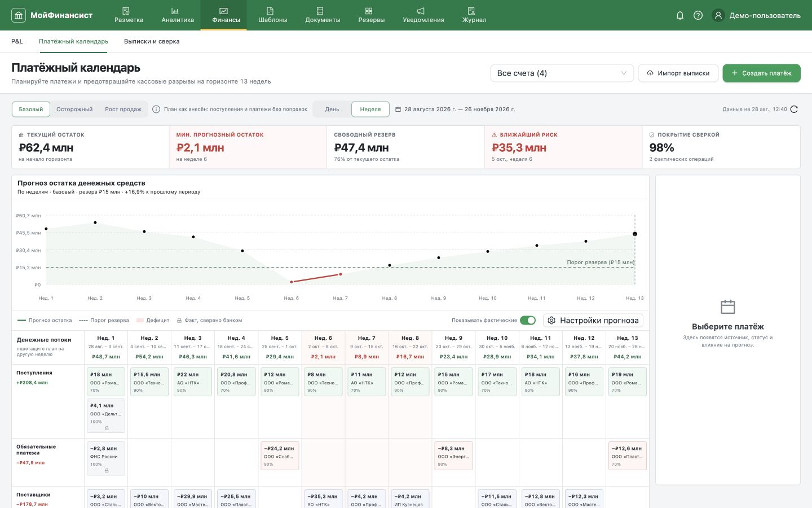Select the ₽8 млн ООО «Техно...» inflow card
This screenshot has height=508, width=812.
coord(323,382)
